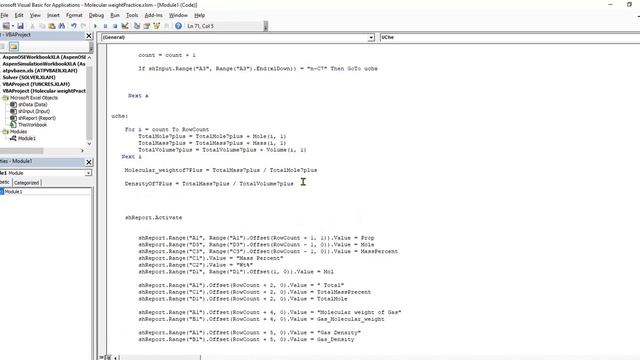
Task: Open the Edit menu
Action: pos(19,15)
